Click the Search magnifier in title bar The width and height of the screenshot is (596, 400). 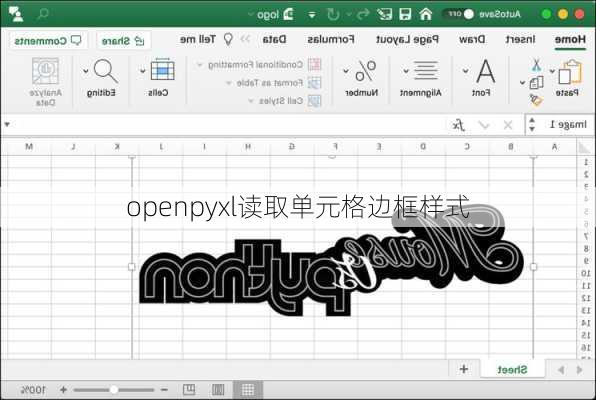pyautogui.click(x=43, y=14)
